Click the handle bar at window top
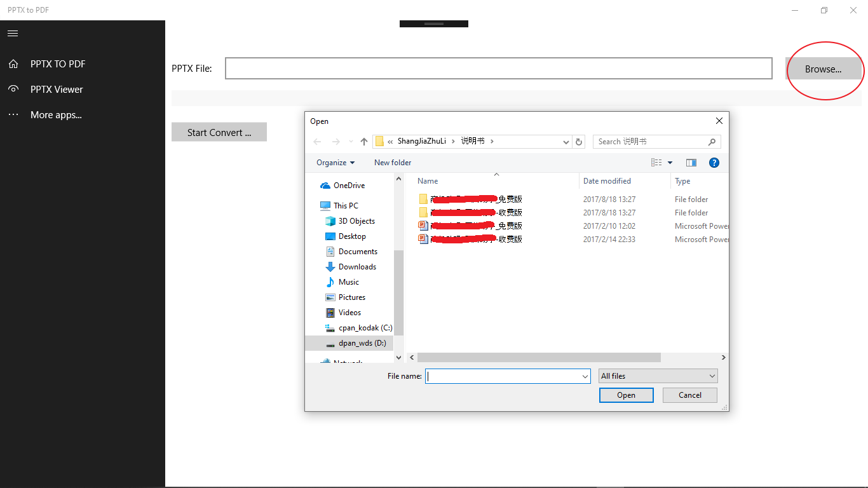Viewport: 868px width, 488px height. click(x=434, y=24)
